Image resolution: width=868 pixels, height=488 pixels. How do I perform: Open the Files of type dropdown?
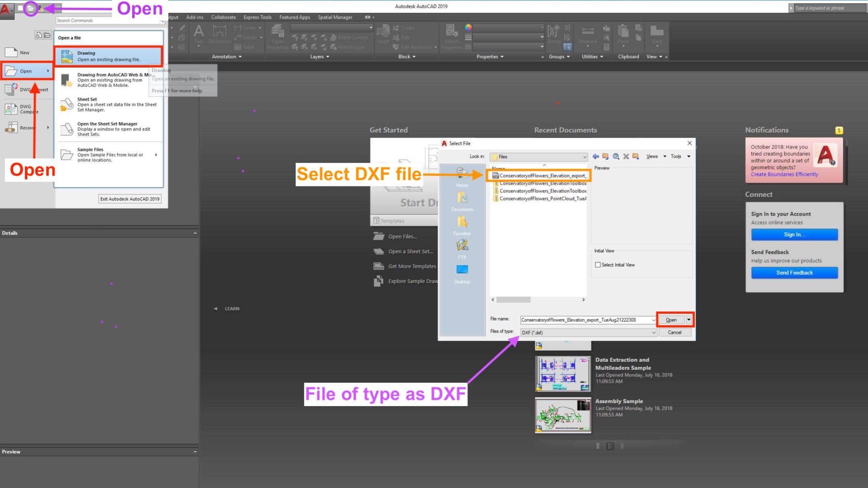[x=654, y=332]
